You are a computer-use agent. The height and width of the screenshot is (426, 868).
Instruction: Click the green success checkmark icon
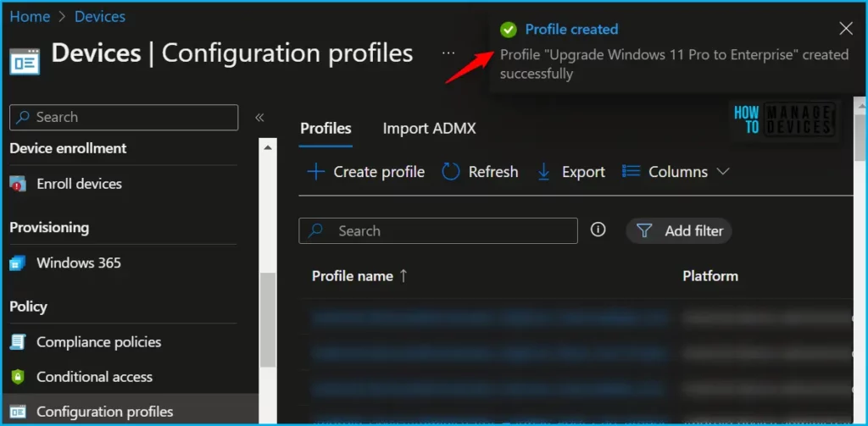point(509,30)
